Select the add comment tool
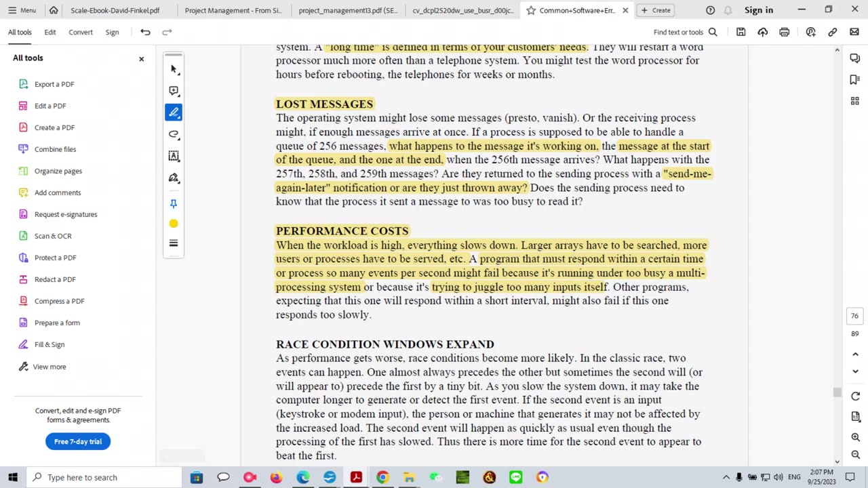 tap(174, 91)
